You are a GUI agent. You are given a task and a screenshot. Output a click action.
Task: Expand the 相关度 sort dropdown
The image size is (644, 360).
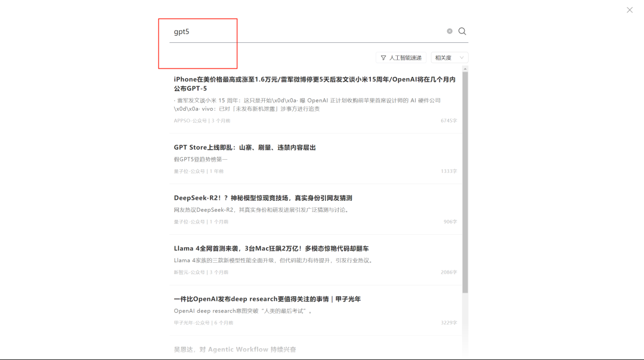tap(450, 58)
